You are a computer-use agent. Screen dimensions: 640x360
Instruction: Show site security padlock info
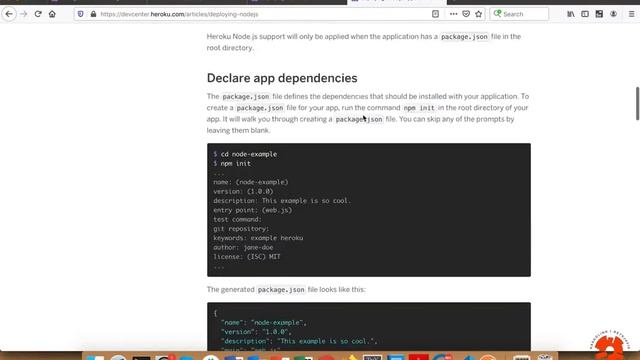coord(93,14)
